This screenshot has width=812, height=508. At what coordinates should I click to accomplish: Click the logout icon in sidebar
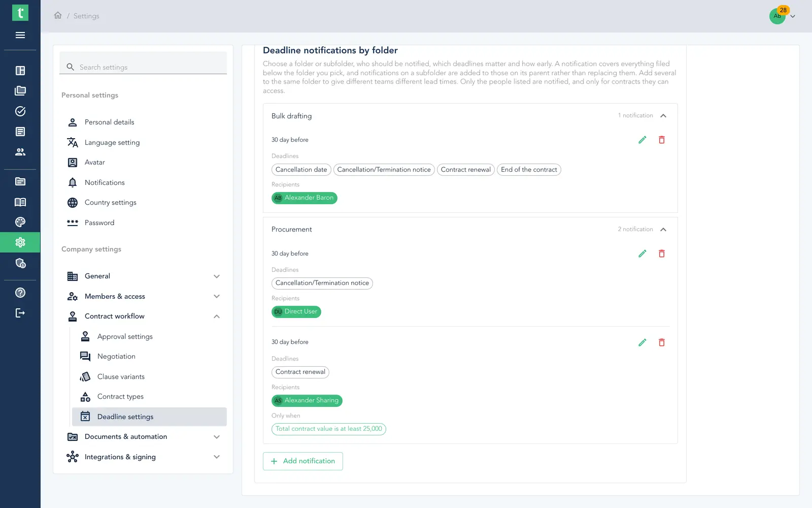20,313
